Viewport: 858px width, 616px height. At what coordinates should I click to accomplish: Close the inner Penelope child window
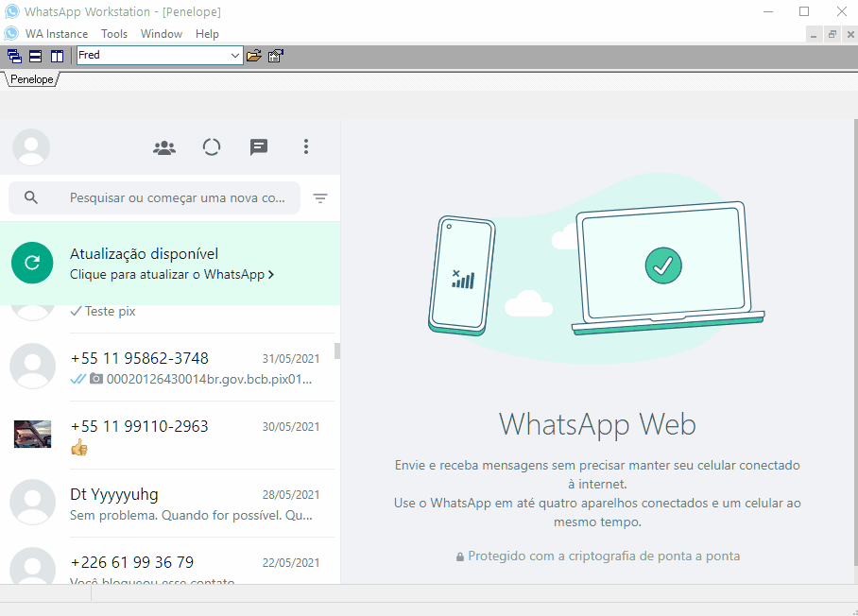click(850, 35)
